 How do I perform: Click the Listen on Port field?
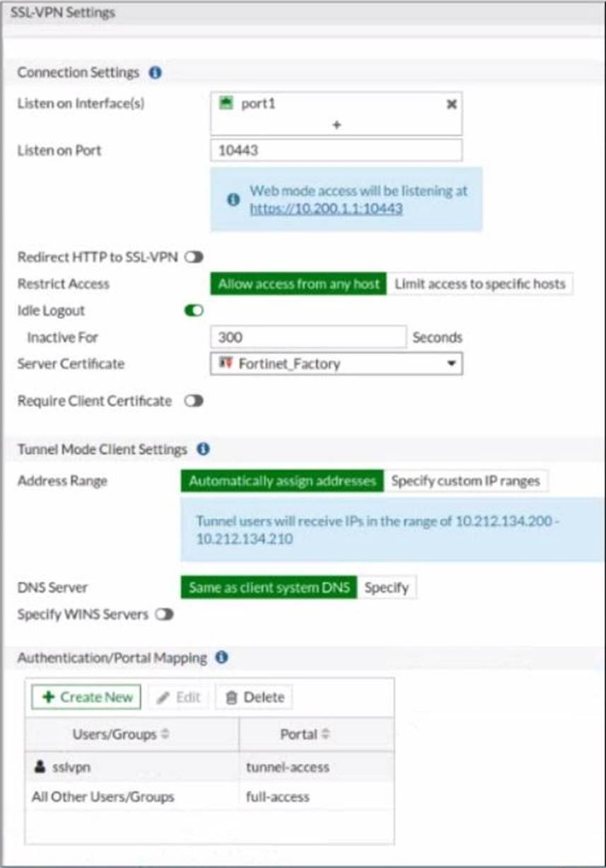[x=337, y=150]
